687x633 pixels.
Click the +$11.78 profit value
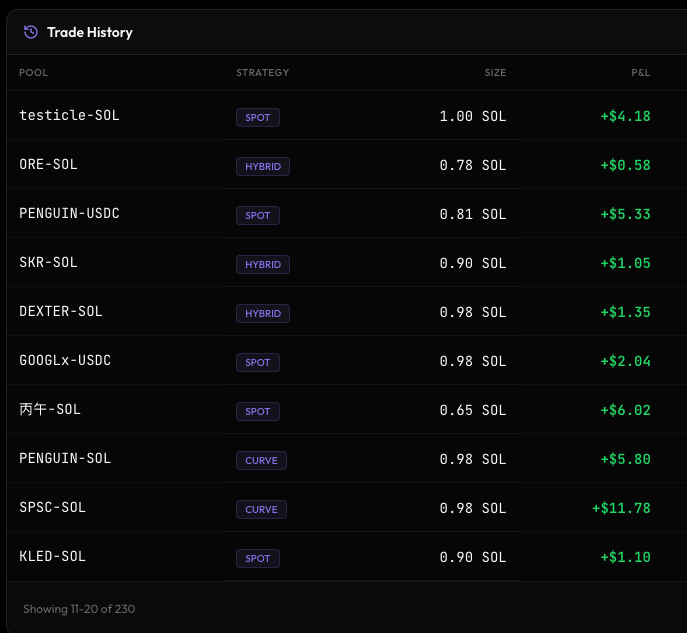pos(621,509)
